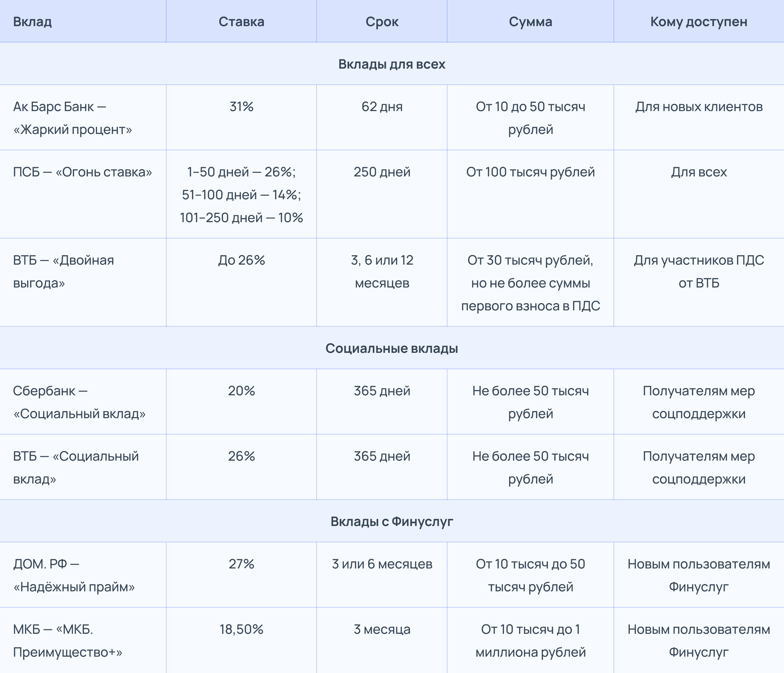Select the ВТБ «Двойная выгода» deposit cell

(x=64, y=271)
